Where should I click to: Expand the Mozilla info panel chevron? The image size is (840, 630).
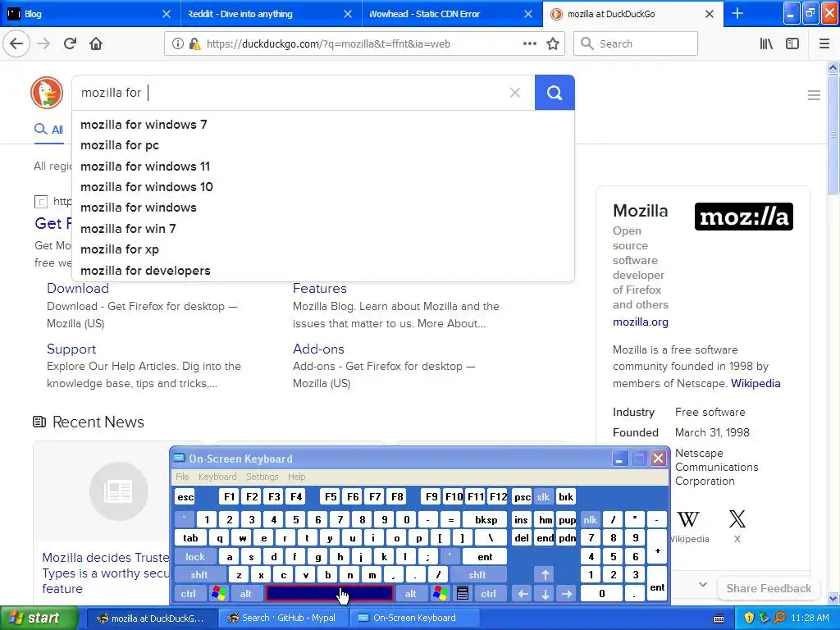point(703,584)
